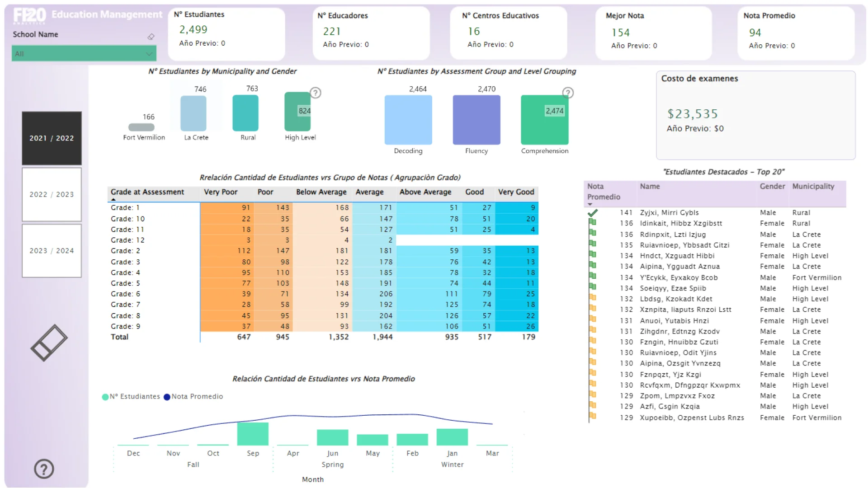Toggle Nota Promedio legend blue marker
Viewport: 868px width, 488px height.
tap(167, 397)
